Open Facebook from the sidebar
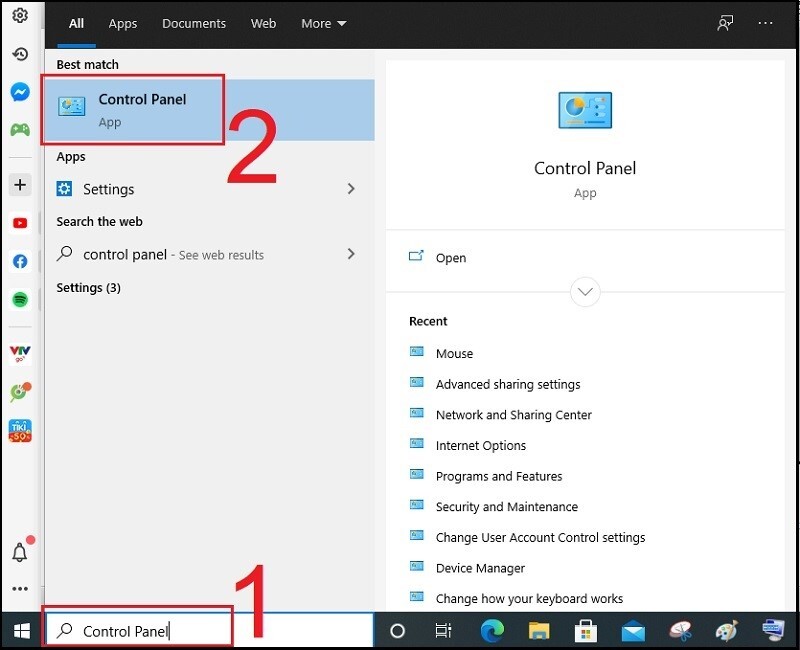Viewport: 800px width, 650px height. point(20,261)
